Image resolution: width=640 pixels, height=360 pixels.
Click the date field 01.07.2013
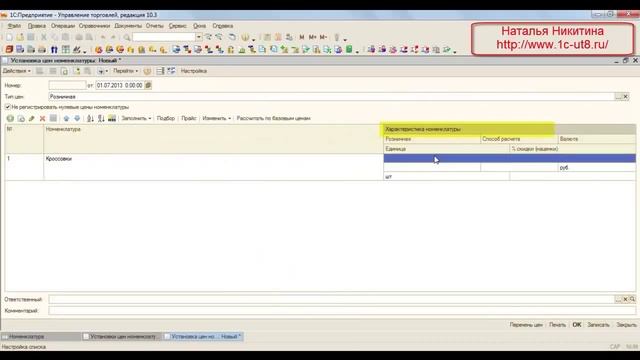120,85
